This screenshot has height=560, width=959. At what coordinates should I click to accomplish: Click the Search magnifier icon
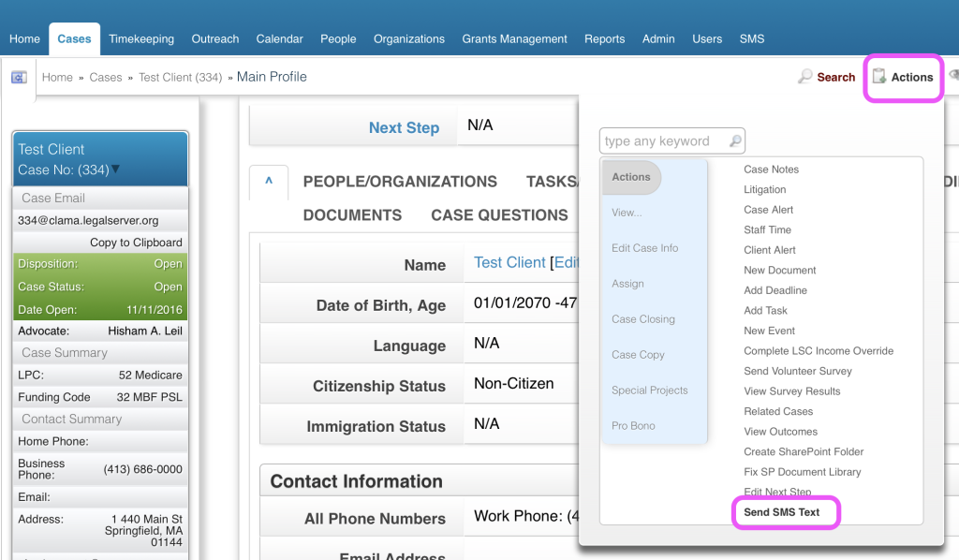(804, 77)
